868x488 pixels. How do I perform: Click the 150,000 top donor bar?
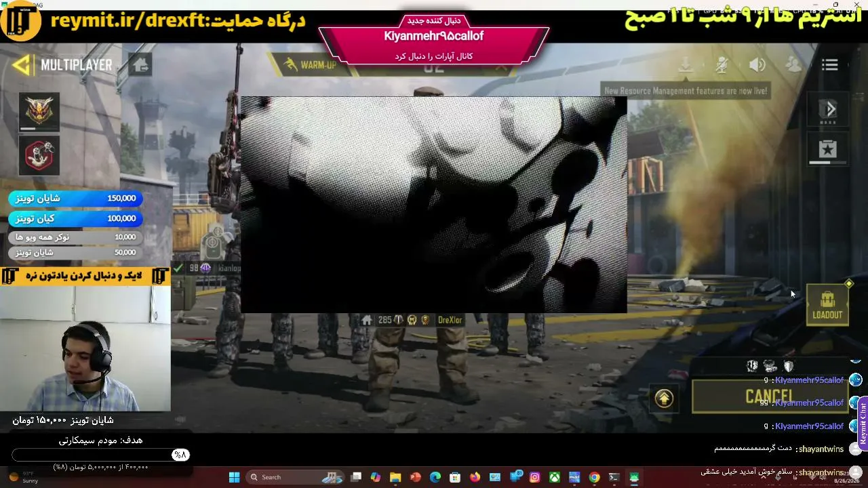click(75, 199)
